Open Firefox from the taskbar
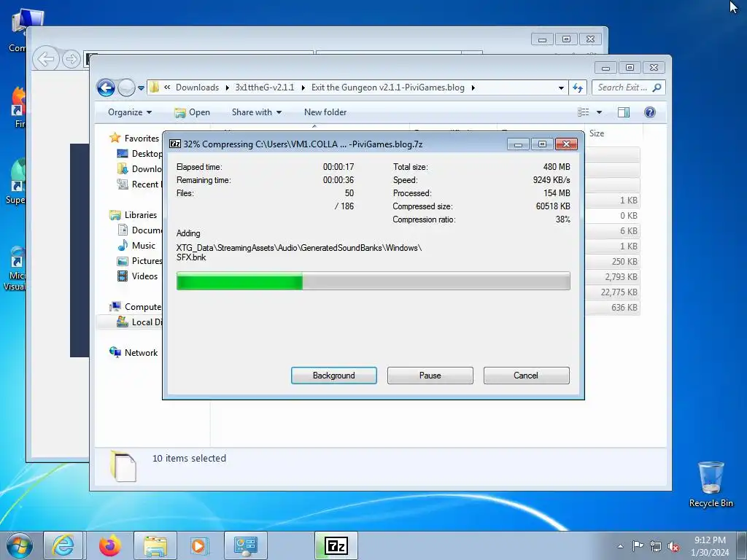This screenshot has height=560, width=747. pyautogui.click(x=109, y=545)
